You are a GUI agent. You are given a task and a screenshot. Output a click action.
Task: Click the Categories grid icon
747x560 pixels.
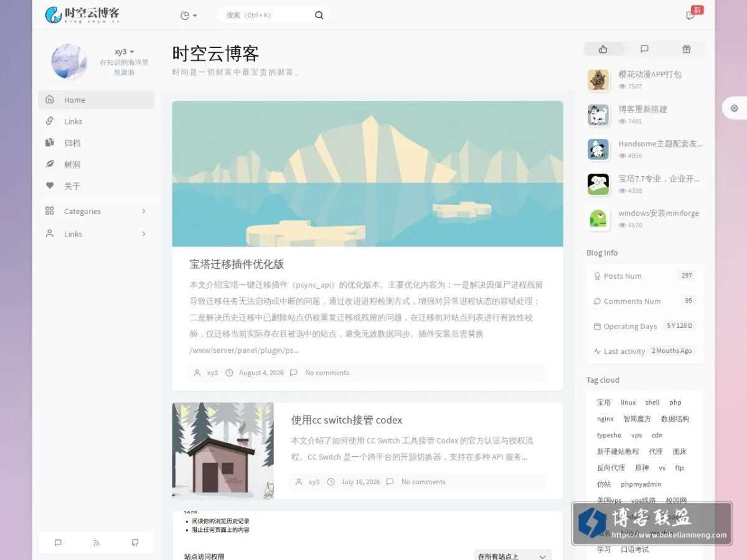[50, 211]
